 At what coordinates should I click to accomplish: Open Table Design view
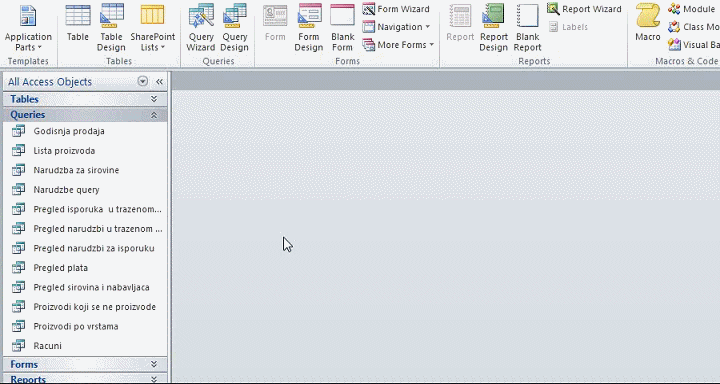(x=111, y=28)
